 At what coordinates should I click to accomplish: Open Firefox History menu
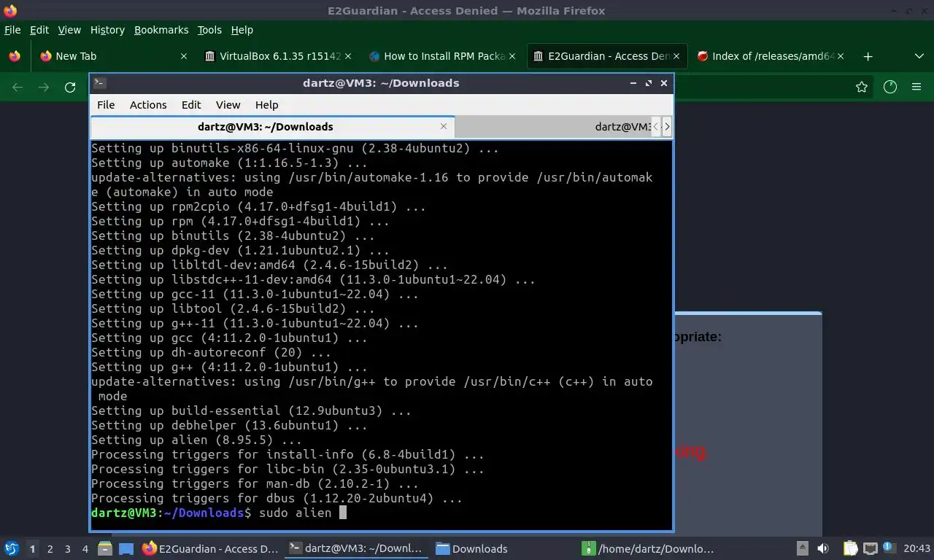pos(107,30)
